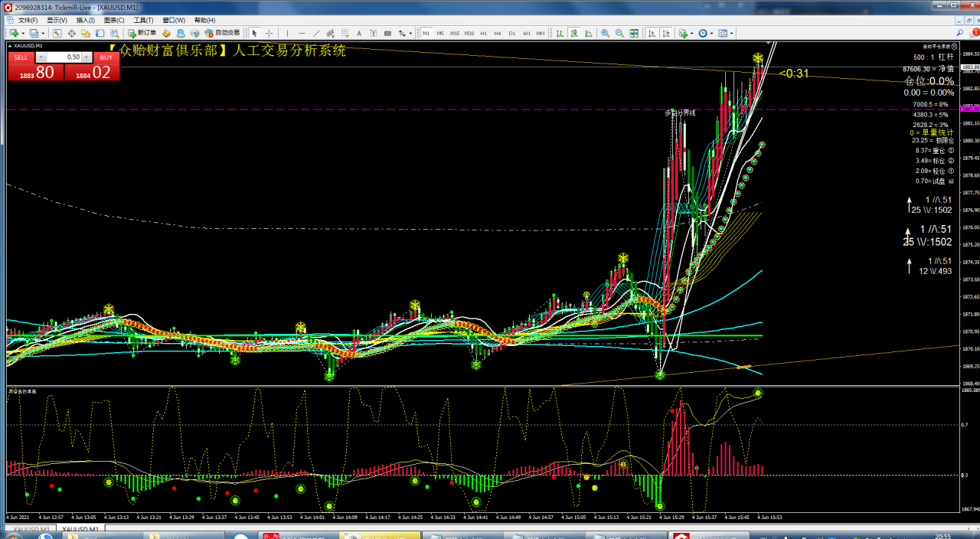Select the M15 timeframe
Screen dimensions: 980x539
pyautogui.click(x=455, y=33)
